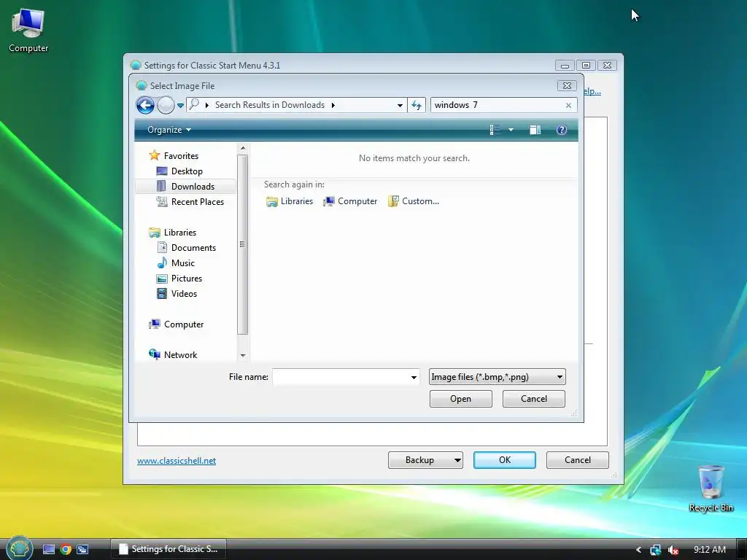Open the More view options arrow
747x560 pixels.
pos(511,130)
